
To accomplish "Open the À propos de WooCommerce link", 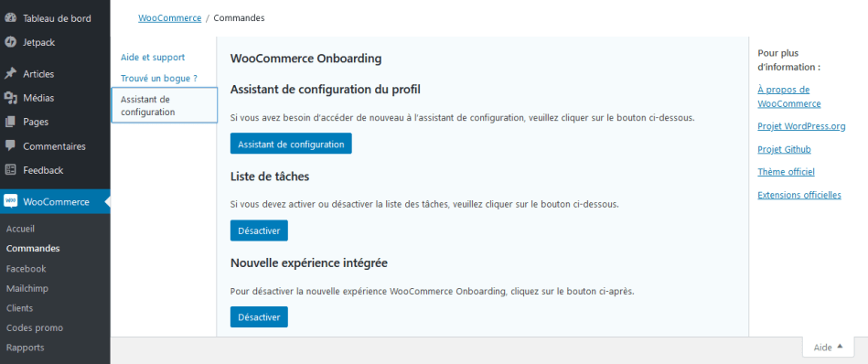I will tap(788, 97).
